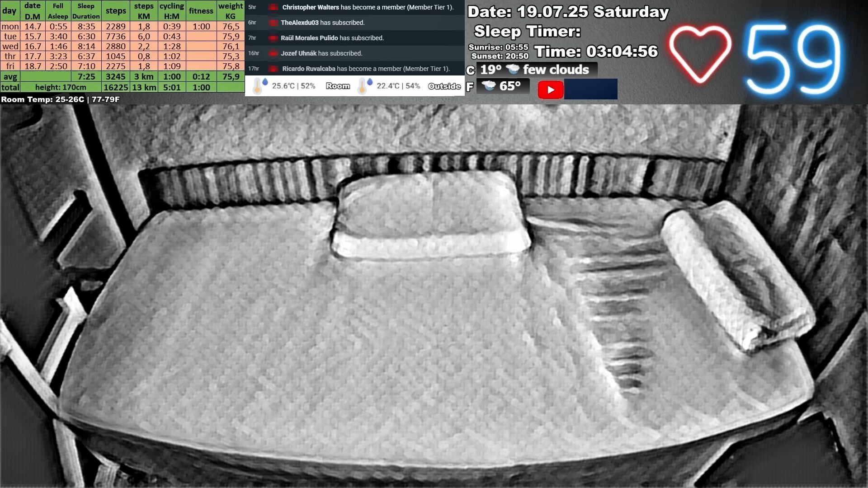Click the 'Room Temp: 25-26C | 77-79F' text
The image size is (868, 488).
point(60,99)
